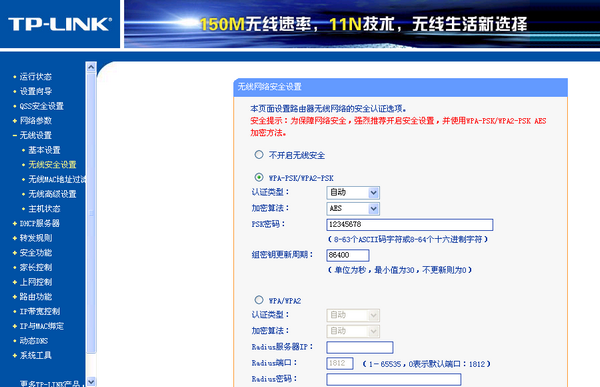The image size is (600, 387).
Task: Open 主机状态 submenu item
Action: 44,209
